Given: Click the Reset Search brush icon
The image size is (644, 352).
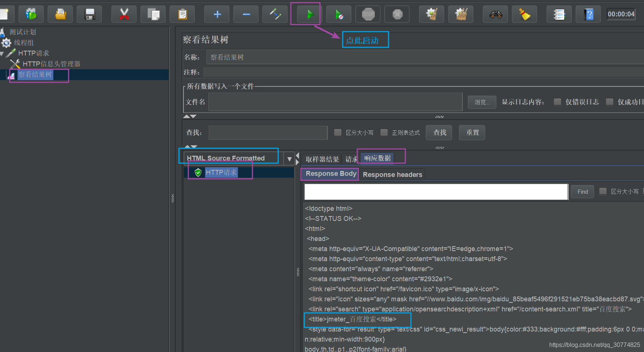Looking at the screenshot, I should click(x=525, y=15).
